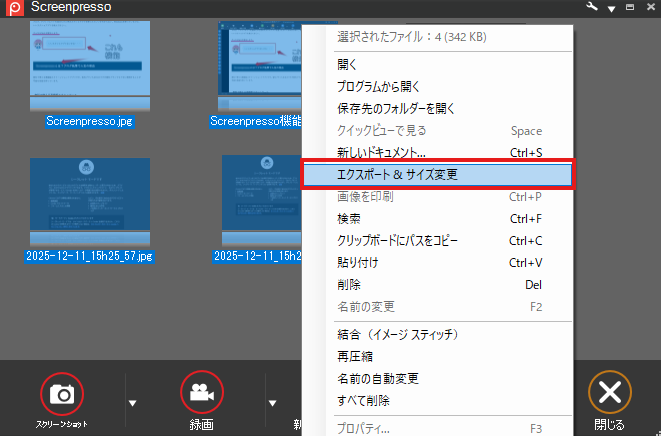Choose 開く from the context menu
661x436 pixels.
tap(348, 64)
